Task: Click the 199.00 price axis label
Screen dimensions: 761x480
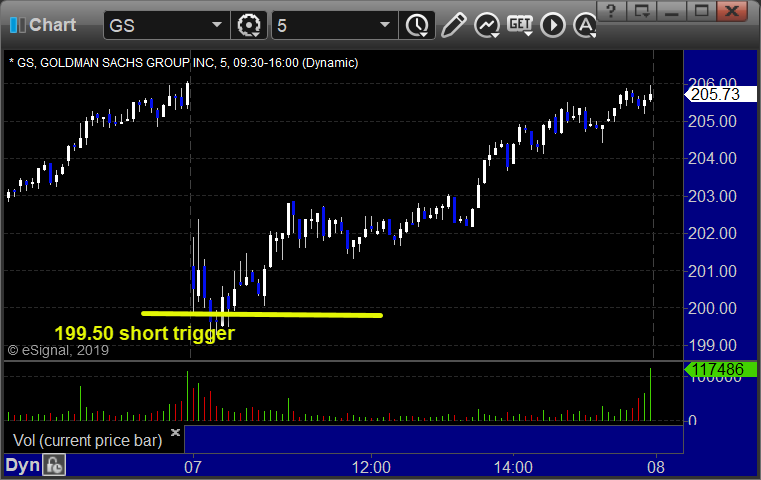Action: coord(712,346)
